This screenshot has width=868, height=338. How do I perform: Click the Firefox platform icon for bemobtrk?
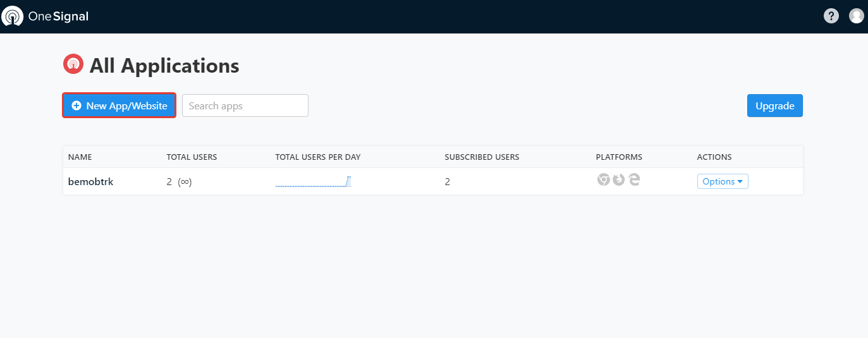tap(619, 180)
